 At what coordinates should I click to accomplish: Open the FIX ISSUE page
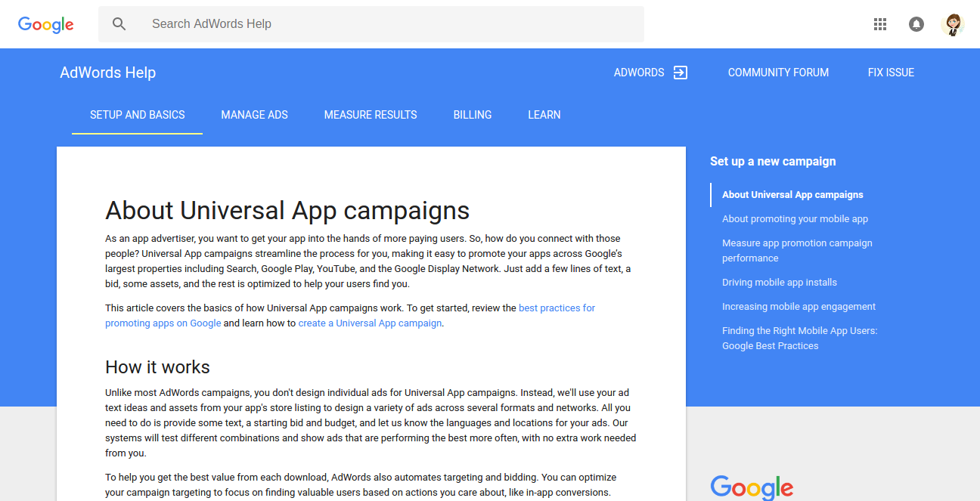point(891,73)
